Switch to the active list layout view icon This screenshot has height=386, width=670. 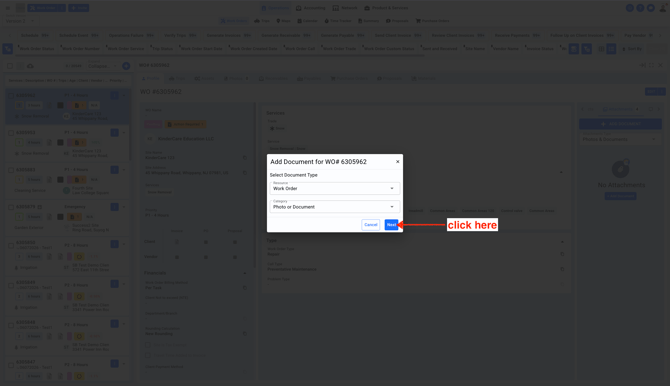click(611, 49)
